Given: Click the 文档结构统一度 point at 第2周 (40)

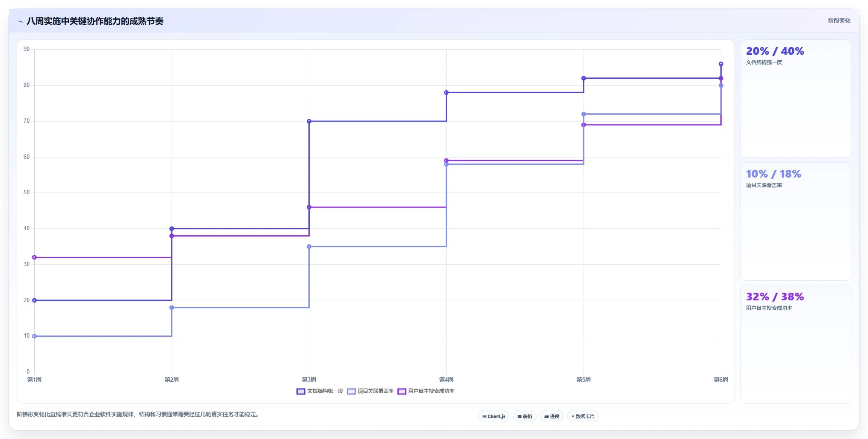Looking at the screenshot, I should tap(172, 228).
